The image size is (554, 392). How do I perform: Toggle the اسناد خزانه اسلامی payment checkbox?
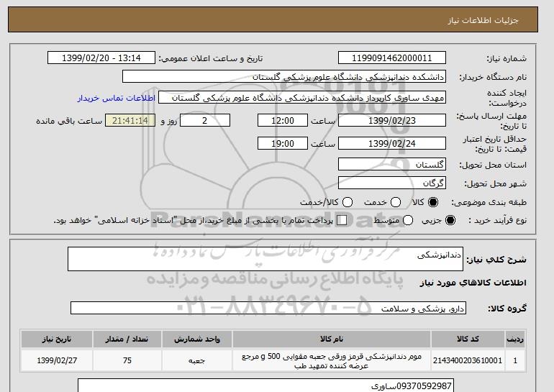pyautogui.click(x=342, y=220)
